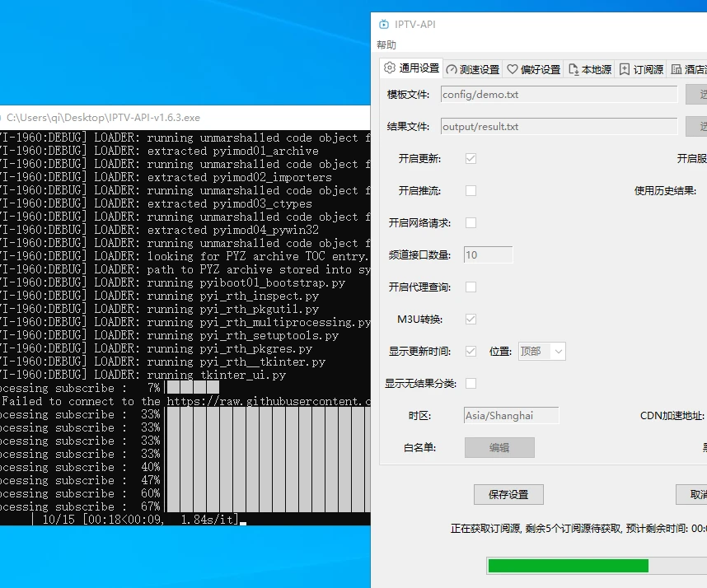The width and height of the screenshot is (707, 588).
Task: Click the 时区 field showing Asia/Shanghai
Action: pos(511,416)
